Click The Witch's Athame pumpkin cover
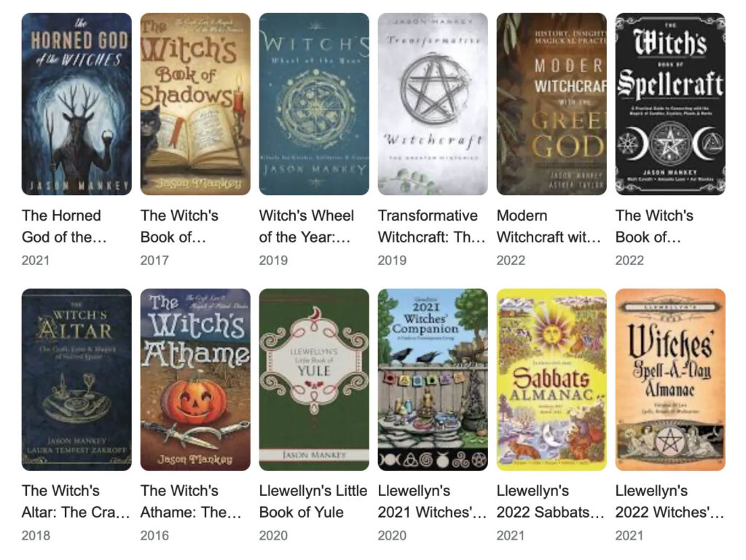The height and width of the screenshot is (560, 746). coord(195,380)
